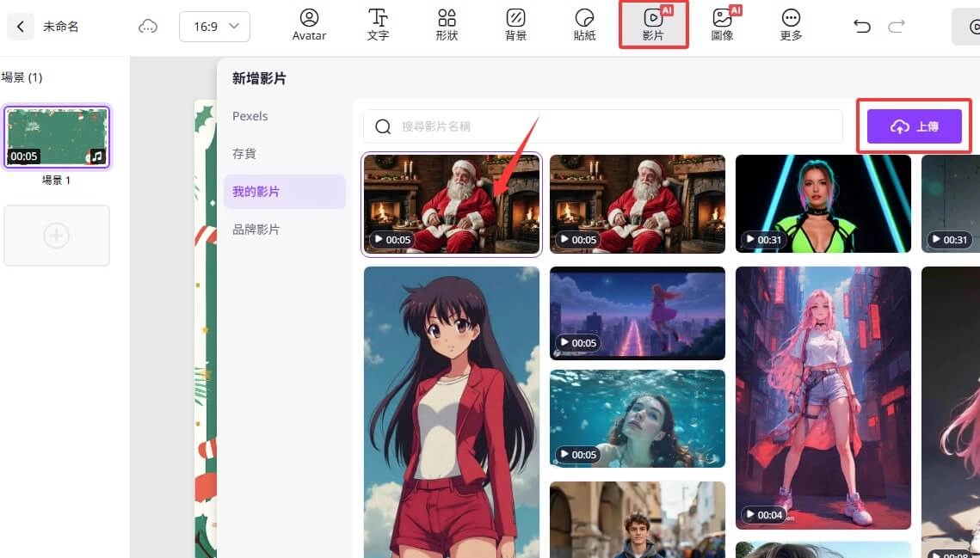980x558 pixels.
Task: Select the 文字 text tool
Action: tap(378, 25)
